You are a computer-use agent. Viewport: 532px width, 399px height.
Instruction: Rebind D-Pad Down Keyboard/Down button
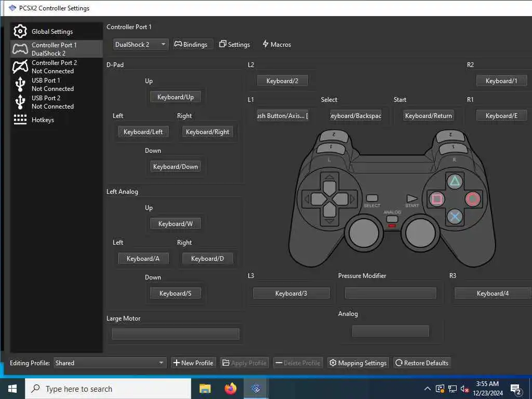[x=176, y=167]
